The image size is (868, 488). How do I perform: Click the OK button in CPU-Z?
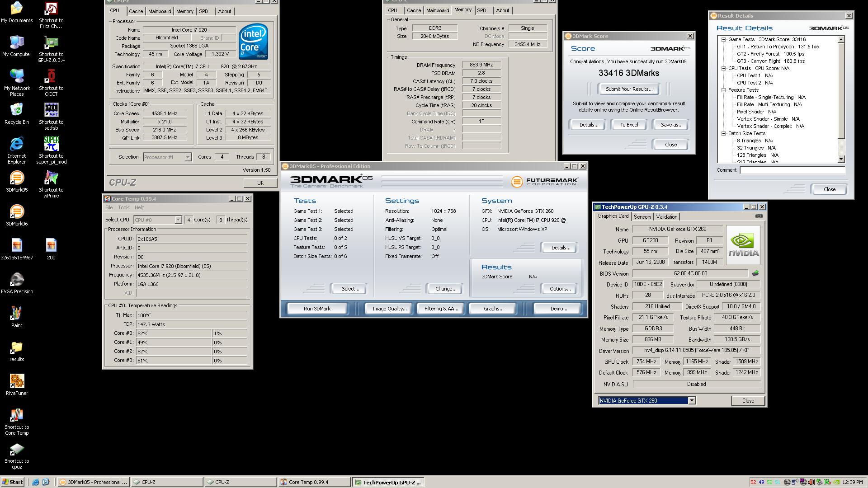click(260, 183)
